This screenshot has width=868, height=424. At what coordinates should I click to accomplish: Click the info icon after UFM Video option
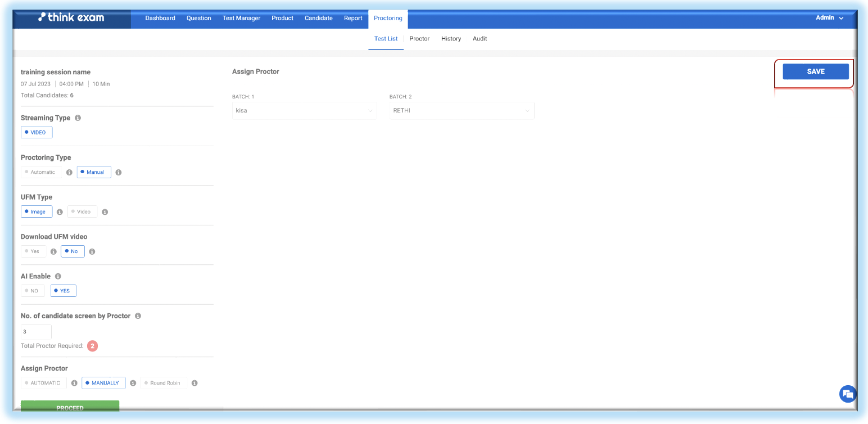(x=105, y=212)
